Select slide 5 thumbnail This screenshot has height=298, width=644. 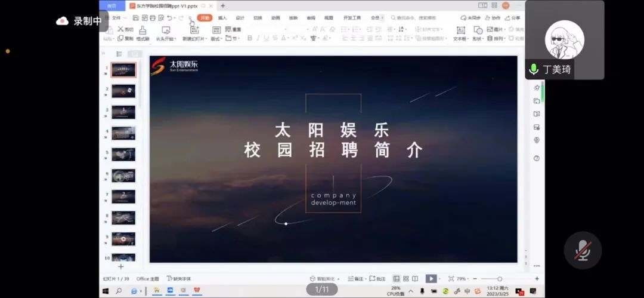click(123, 154)
